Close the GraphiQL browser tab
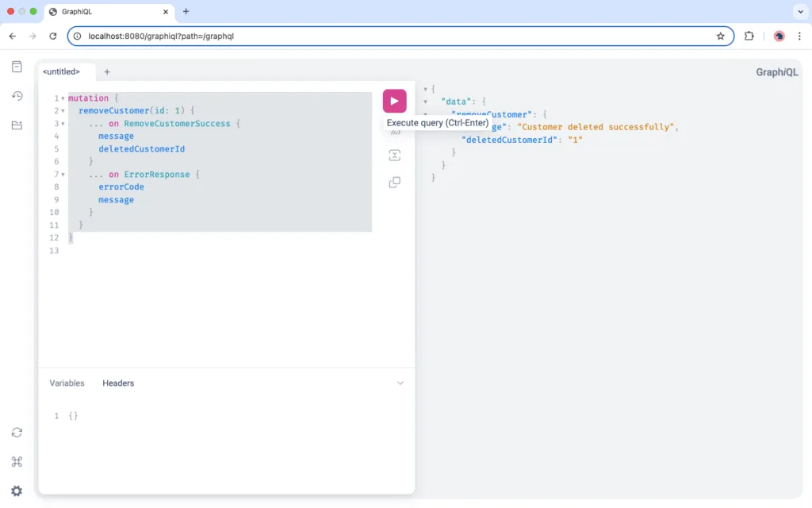 (166, 11)
